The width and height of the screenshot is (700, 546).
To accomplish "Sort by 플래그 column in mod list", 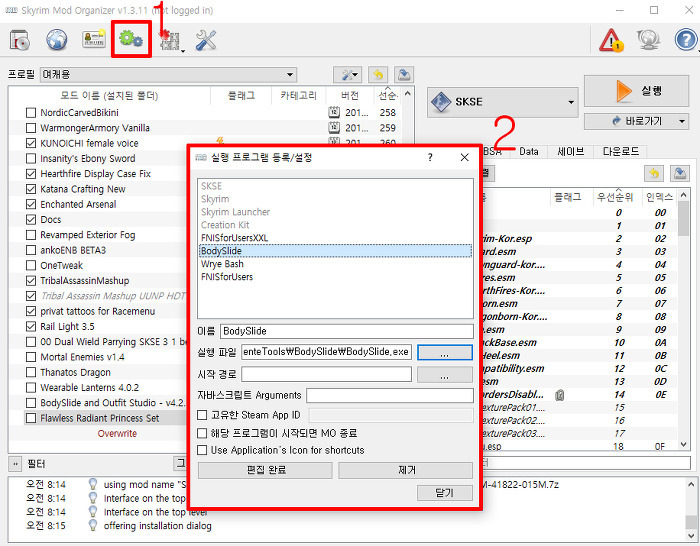I will tap(241, 95).
